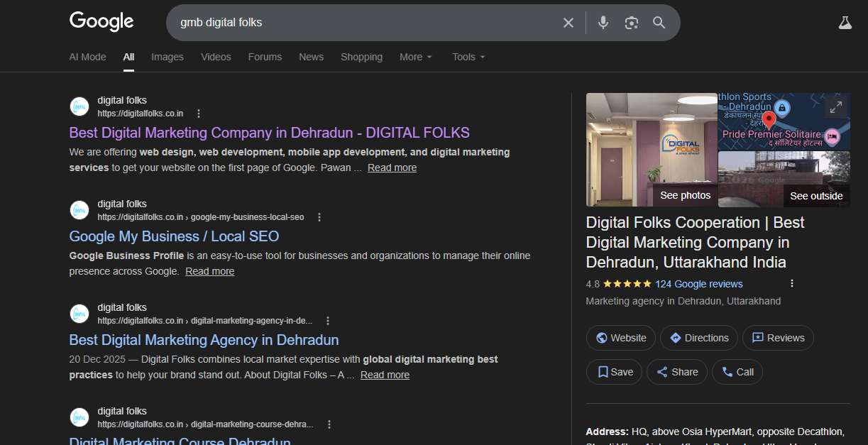The image size is (868, 445).
Task: Switch to the News tab
Action: click(x=311, y=57)
